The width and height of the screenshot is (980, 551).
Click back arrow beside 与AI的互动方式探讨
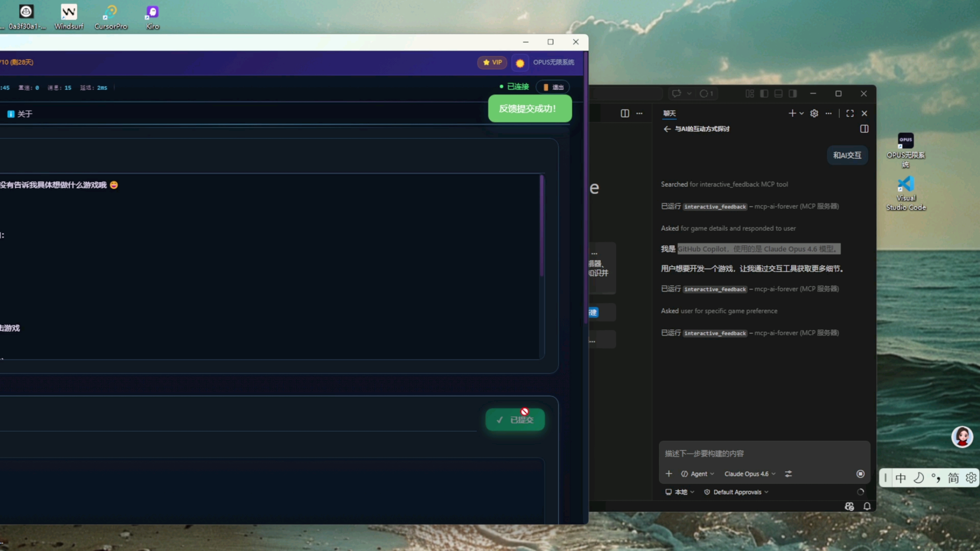point(667,129)
